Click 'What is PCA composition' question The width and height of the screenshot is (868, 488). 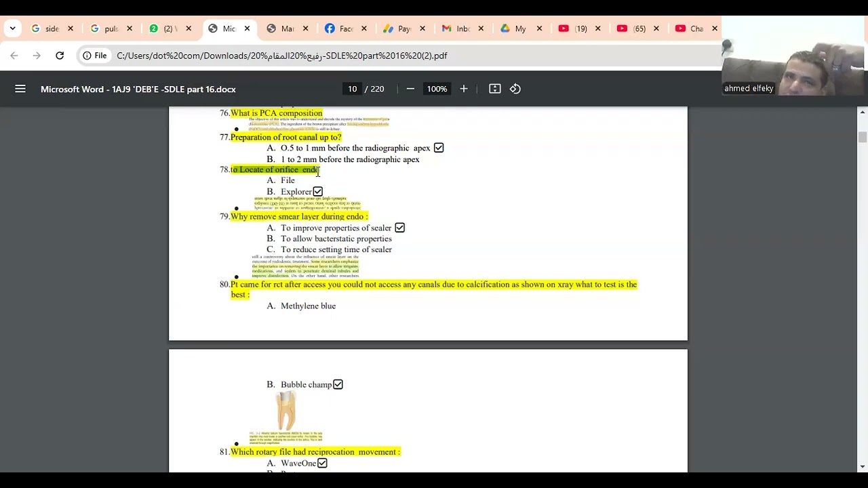(x=277, y=113)
